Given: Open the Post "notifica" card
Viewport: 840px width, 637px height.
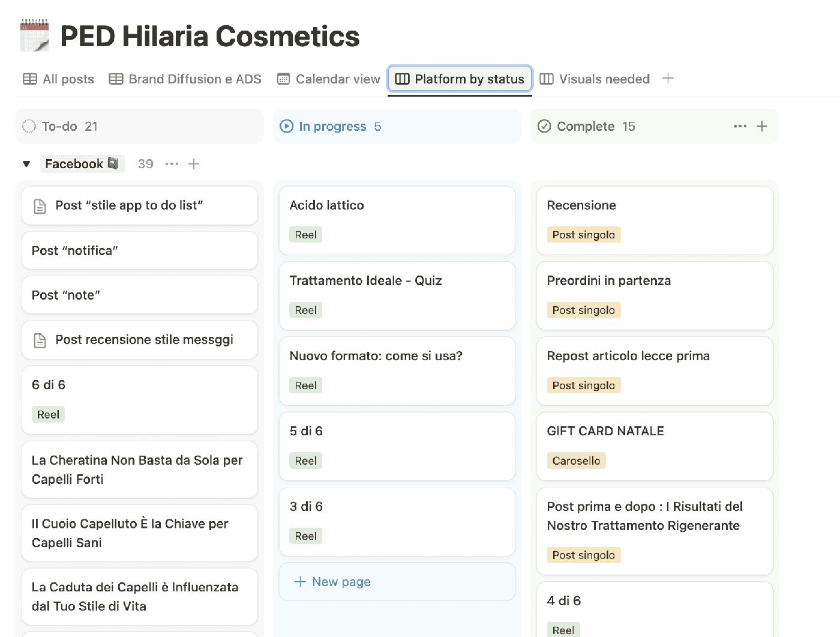Looking at the screenshot, I should [x=139, y=250].
